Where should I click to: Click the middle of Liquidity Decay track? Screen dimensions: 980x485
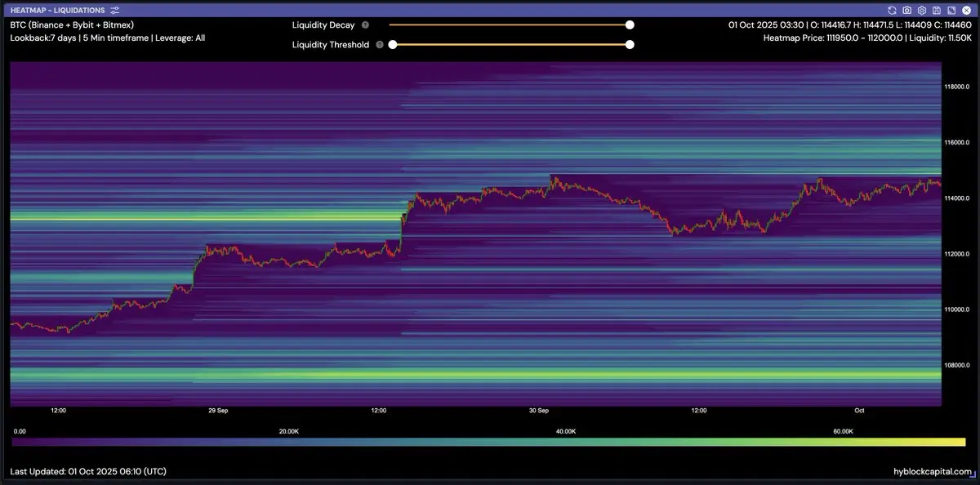click(x=510, y=25)
